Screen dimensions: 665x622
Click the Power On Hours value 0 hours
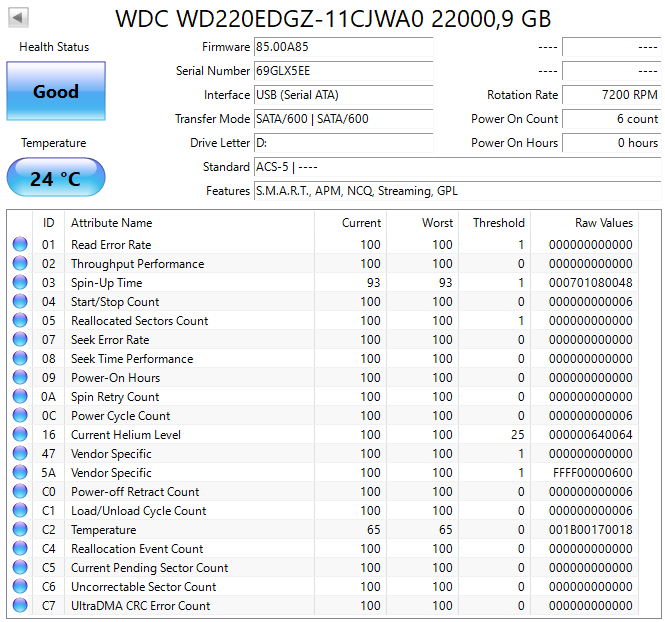click(x=612, y=143)
